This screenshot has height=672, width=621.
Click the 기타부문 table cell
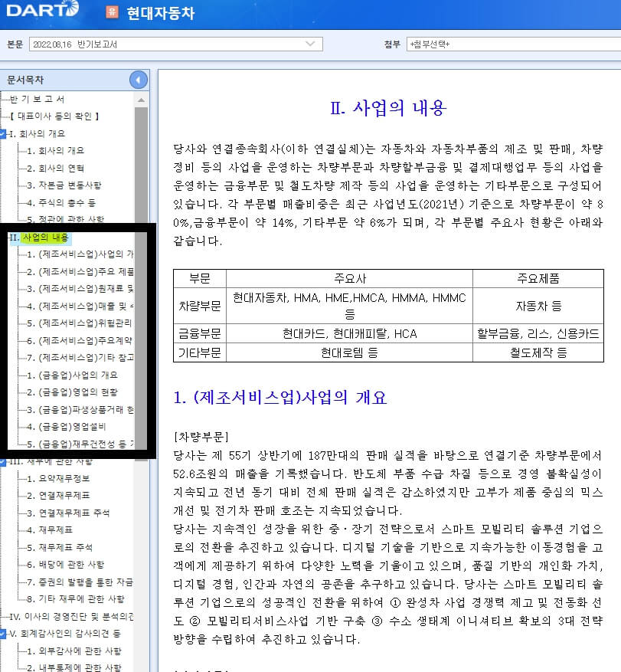(200, 352)
